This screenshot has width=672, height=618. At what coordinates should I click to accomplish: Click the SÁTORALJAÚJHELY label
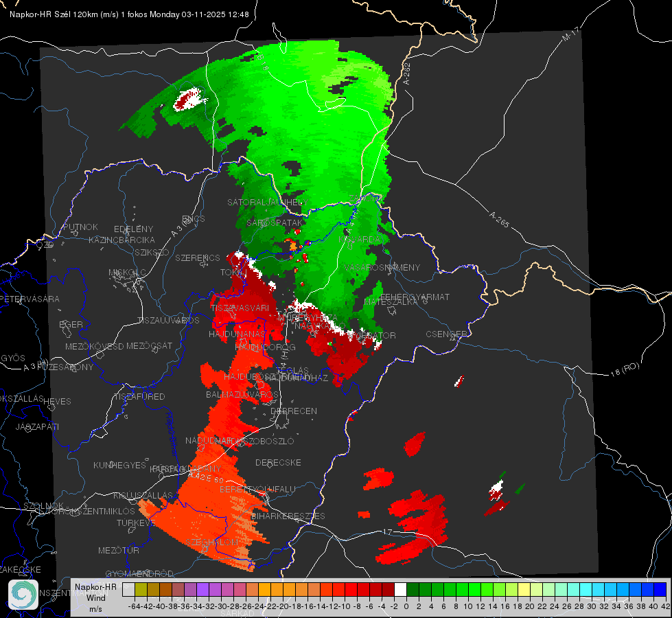[x=268, y=202]
